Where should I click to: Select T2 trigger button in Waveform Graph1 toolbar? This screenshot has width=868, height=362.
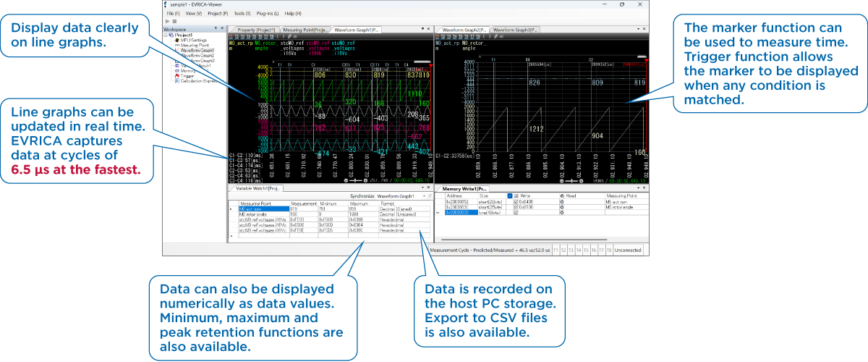point(237,36)
